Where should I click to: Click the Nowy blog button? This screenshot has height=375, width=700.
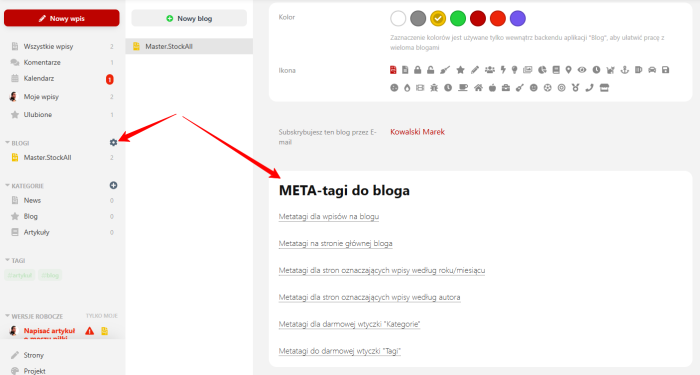click(x=189, y=18)
